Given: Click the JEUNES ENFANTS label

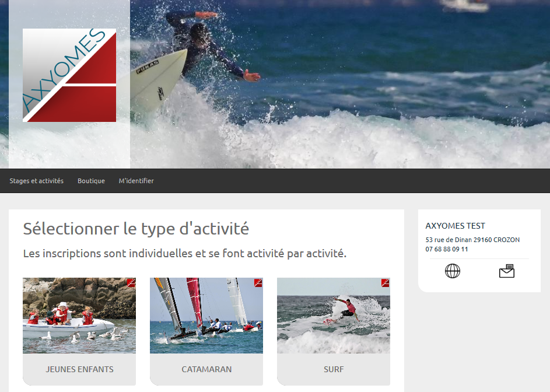Looking at the screenshot, I should pos(80,369).
